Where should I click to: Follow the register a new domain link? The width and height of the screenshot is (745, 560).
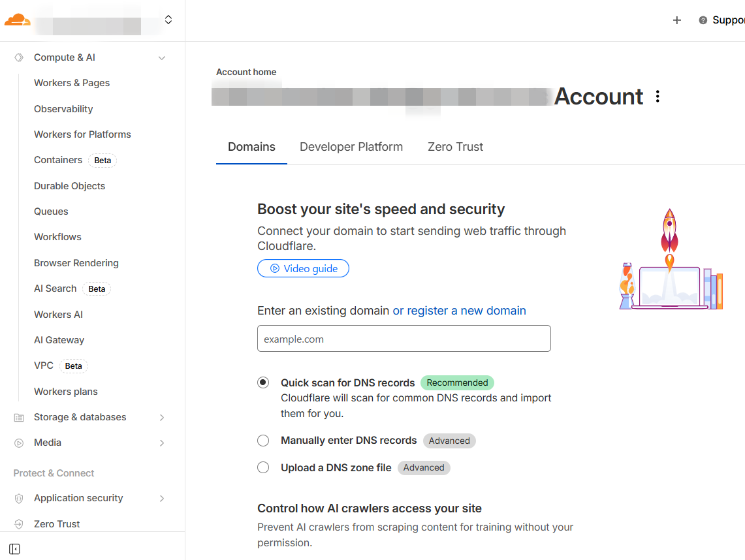coord(459,311)
